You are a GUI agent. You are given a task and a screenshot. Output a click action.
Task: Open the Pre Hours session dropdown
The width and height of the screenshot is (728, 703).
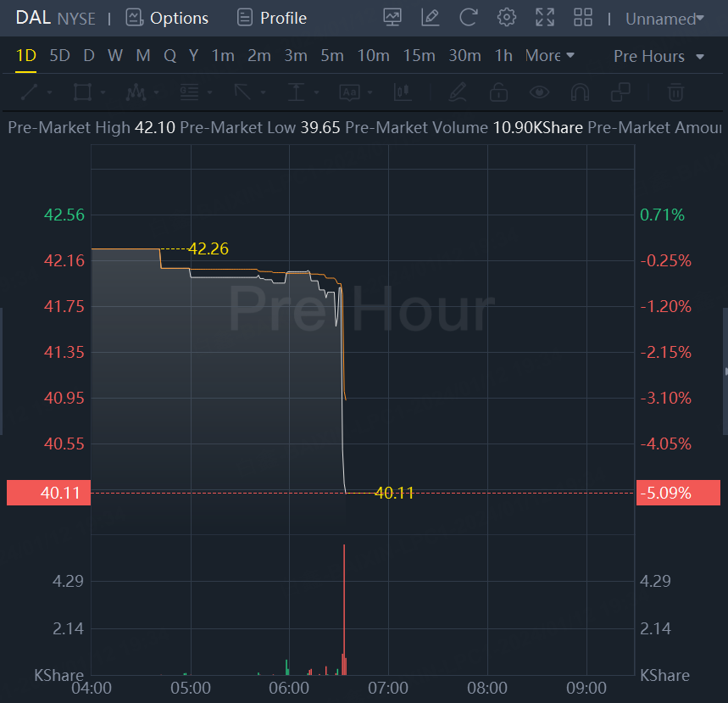pyautogui.click(x=659, y=57)
